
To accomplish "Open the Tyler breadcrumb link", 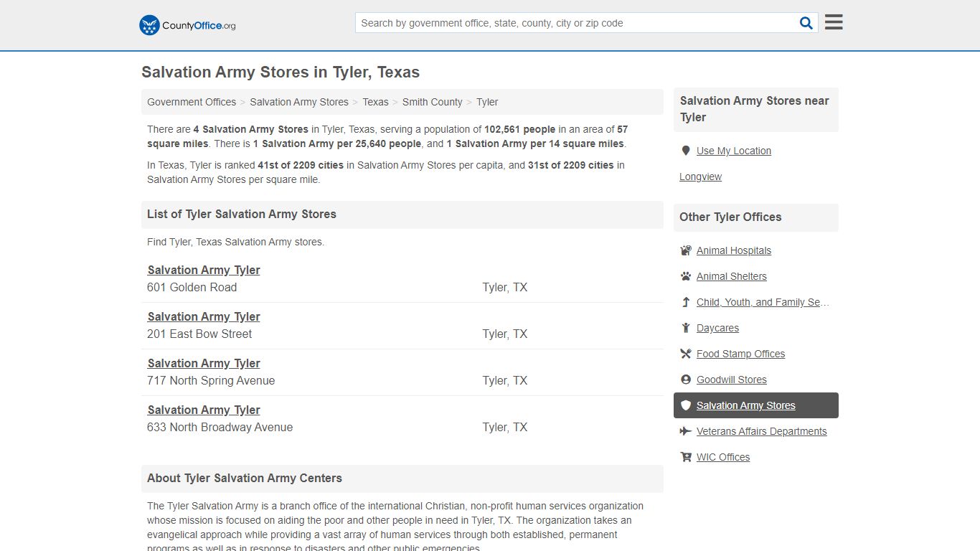I will tap(487, 102).
